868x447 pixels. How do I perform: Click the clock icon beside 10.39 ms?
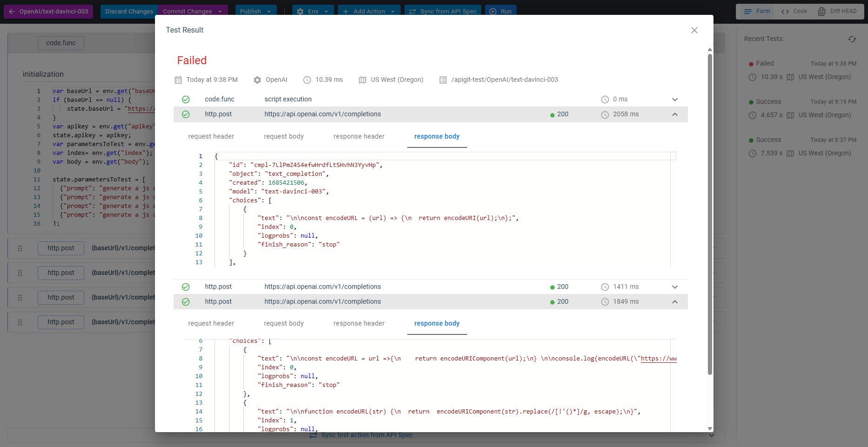tap(307, 80)
